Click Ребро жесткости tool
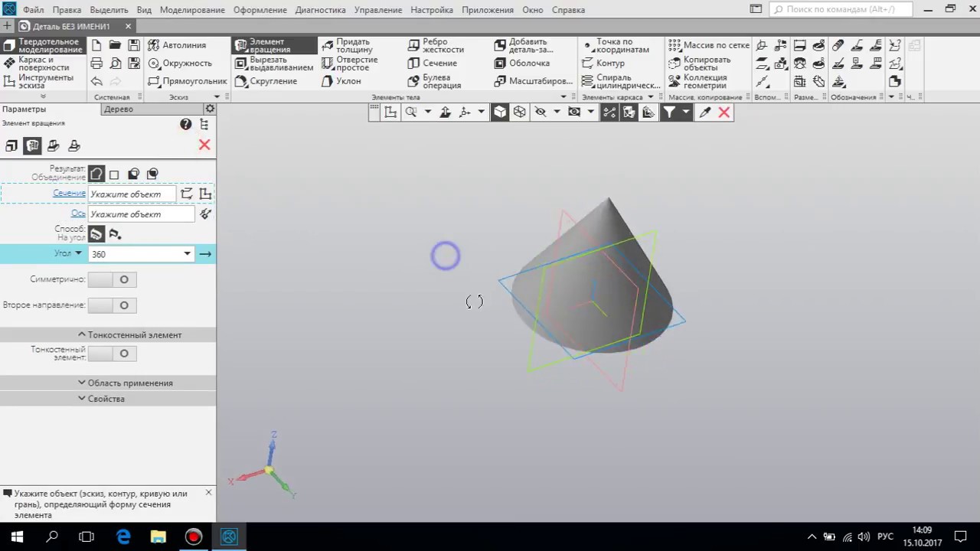Viewport: 980px width, 551px height. [436, 45]
